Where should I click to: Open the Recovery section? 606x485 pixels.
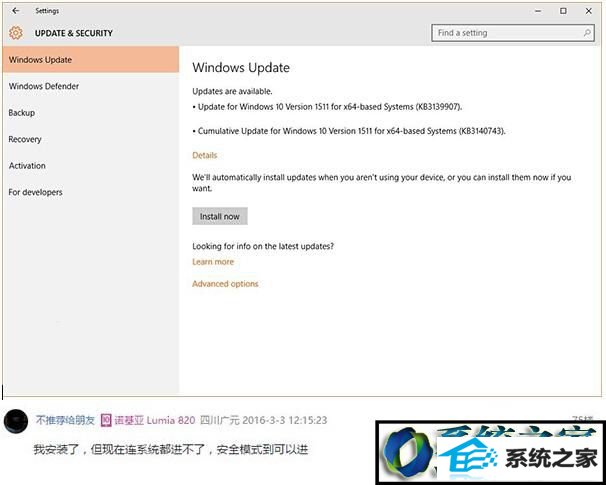[x=91, y=139]
